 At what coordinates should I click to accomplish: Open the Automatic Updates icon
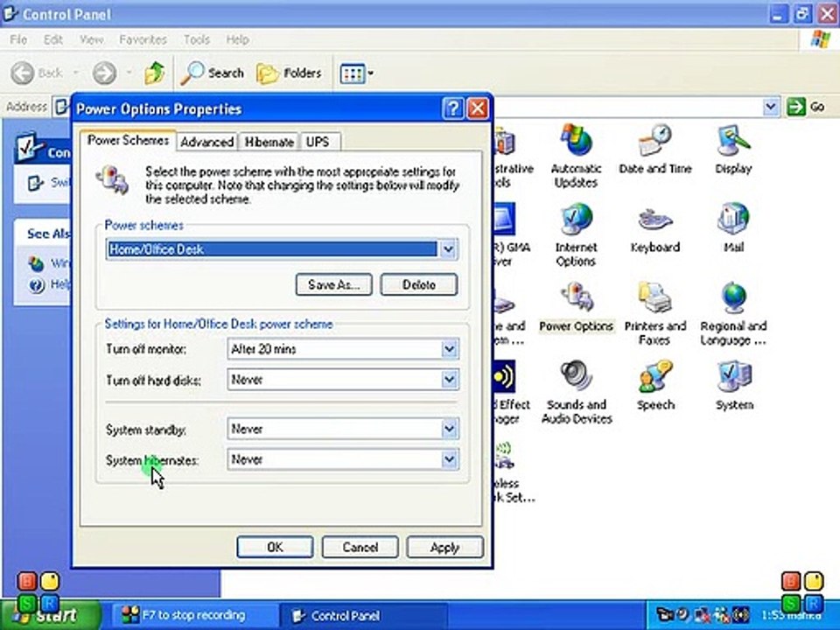click(x=576, y=156)
